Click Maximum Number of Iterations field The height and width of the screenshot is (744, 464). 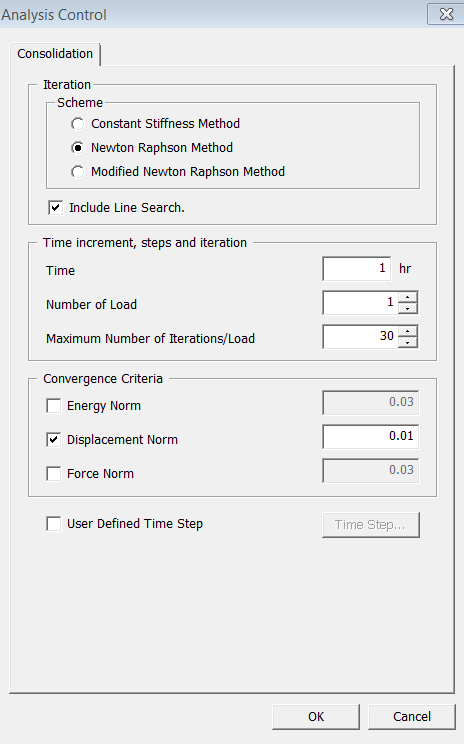pyautogui.click(x=361, y=336)
